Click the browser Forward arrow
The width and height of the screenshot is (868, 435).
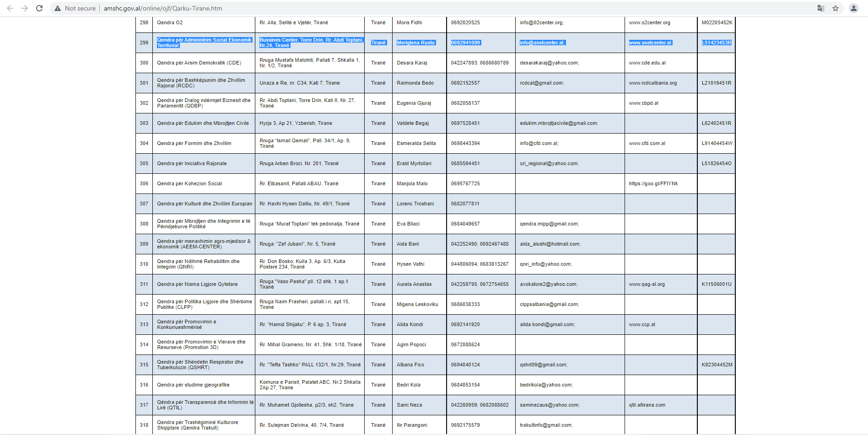click(x=25, y=8)
